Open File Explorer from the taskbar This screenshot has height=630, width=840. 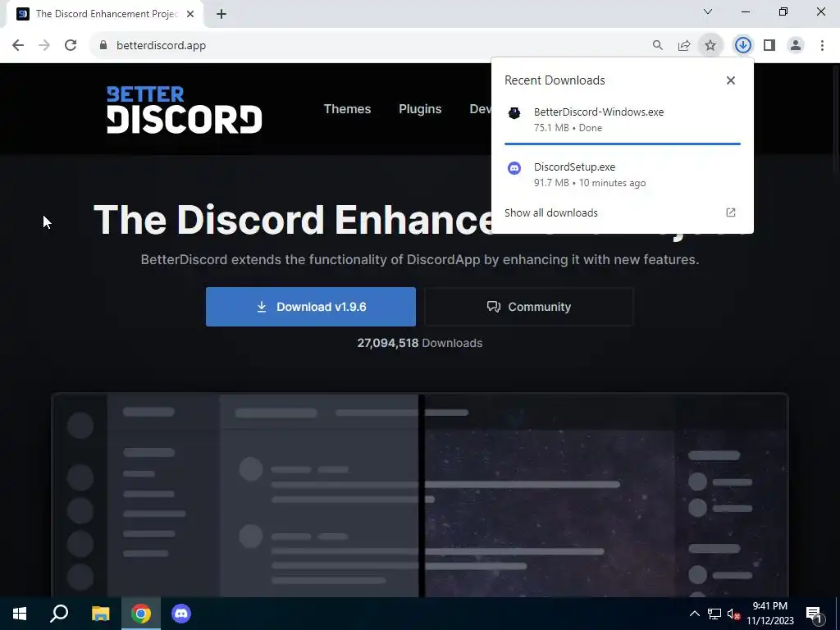(100, 614)
